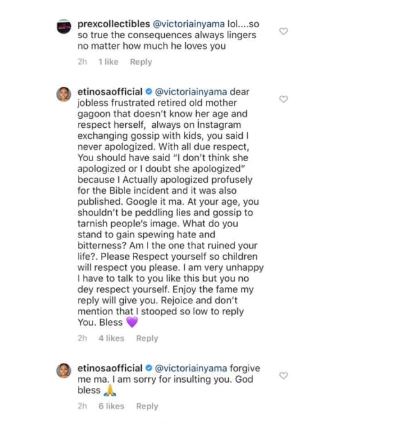Like the etinosaofficial apology comment heart
394x427 pixels.
[283, 376]
